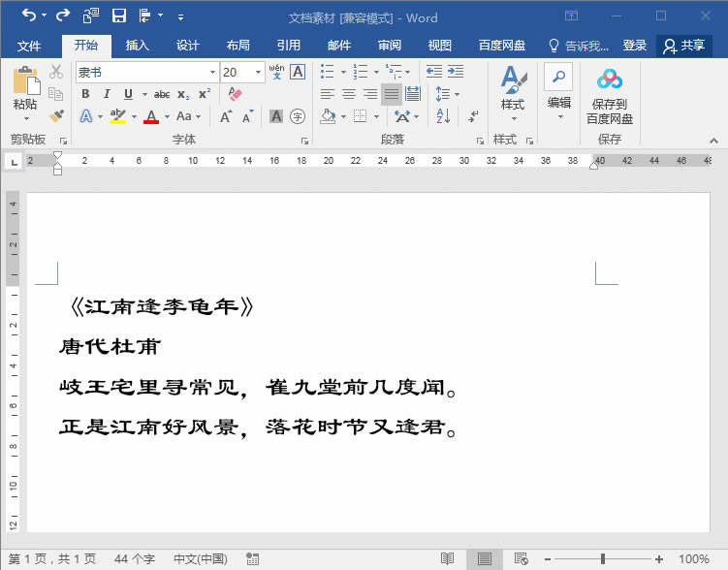Click 中文(中国) language indicator
728x570 pixels.
[x=201, y=558]
